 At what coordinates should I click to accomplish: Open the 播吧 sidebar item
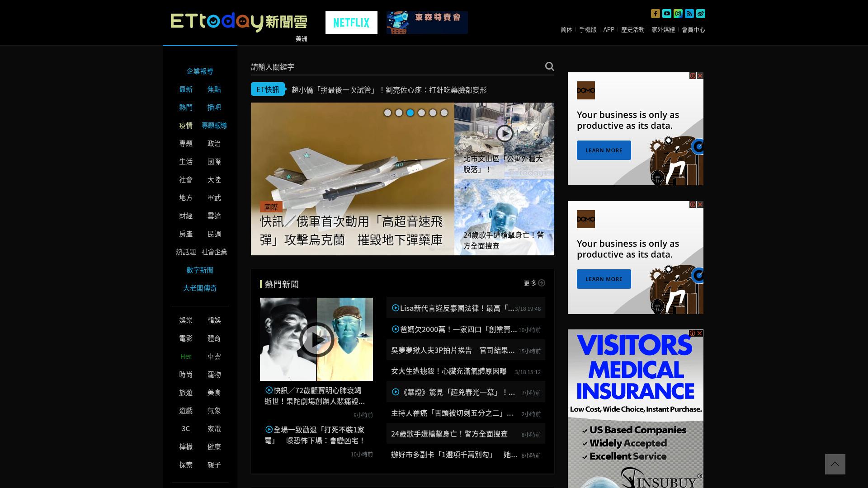click(214, 107)
